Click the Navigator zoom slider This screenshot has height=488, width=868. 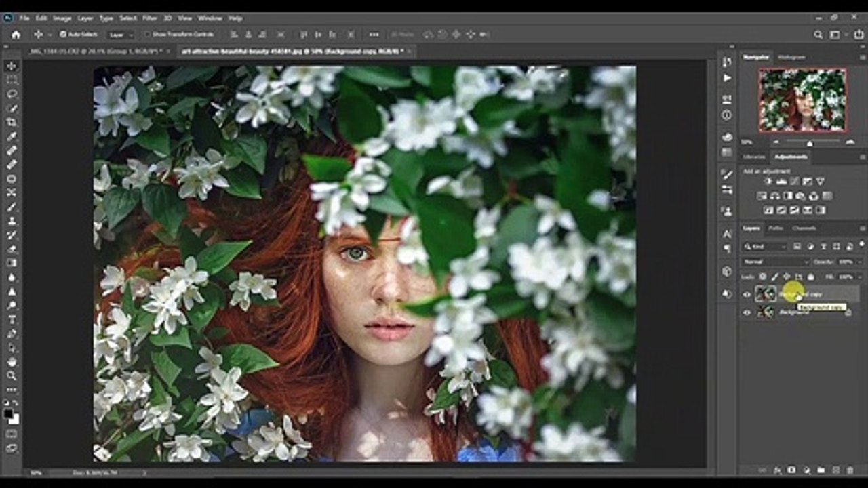click(809, 142)
